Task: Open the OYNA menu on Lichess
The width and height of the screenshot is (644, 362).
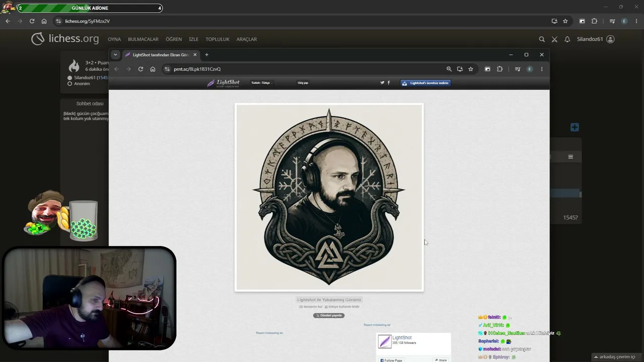Action: [114, 39]
